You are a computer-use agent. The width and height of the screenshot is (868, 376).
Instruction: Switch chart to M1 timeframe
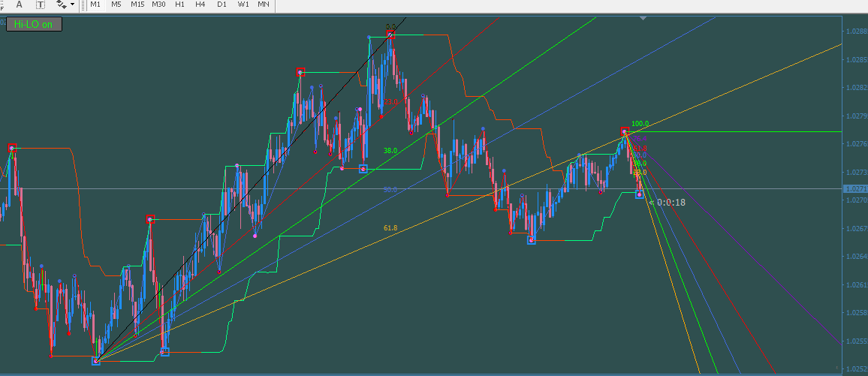pos(96,5)
